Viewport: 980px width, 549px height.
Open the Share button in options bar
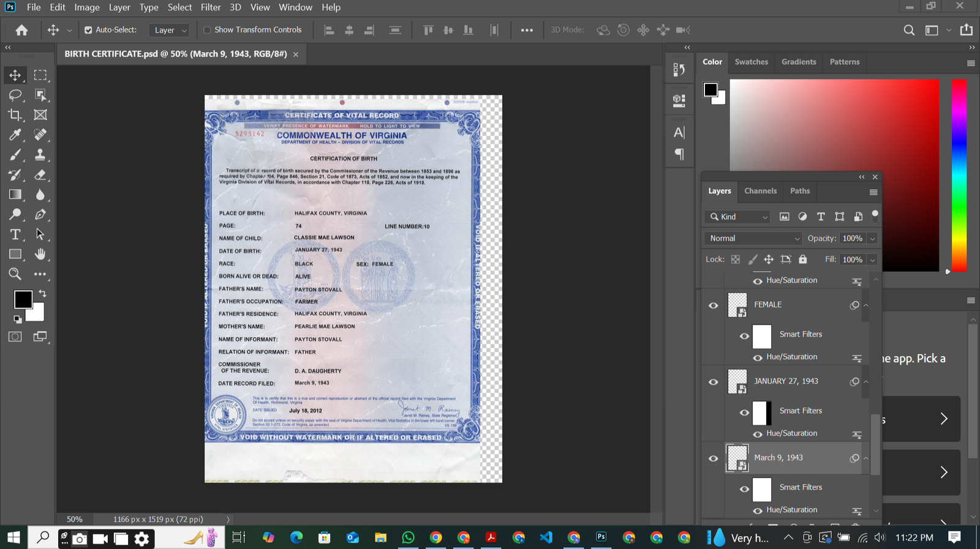(x=966, y=29)
